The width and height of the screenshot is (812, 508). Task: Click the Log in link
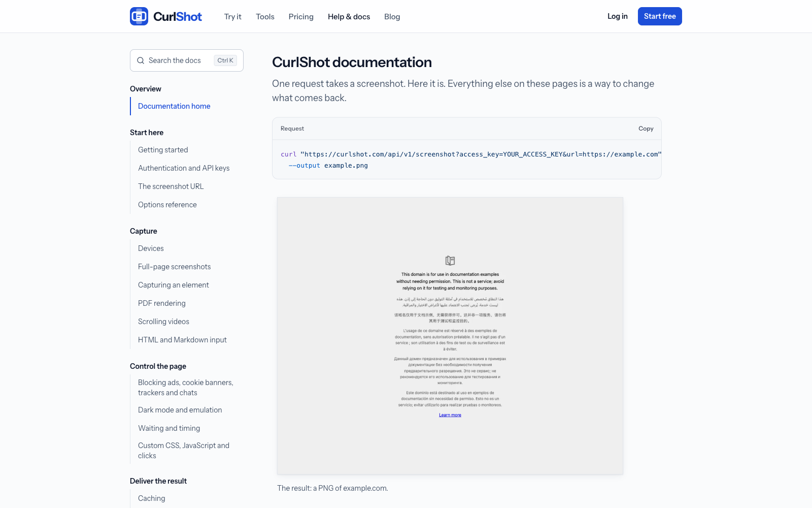(x=618, y=16)
